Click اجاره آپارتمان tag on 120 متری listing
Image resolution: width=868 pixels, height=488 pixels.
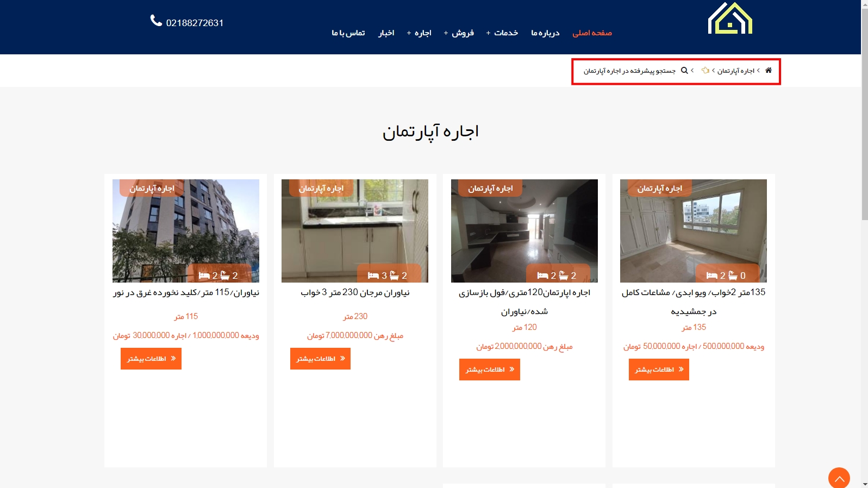(x=490, y=188)
